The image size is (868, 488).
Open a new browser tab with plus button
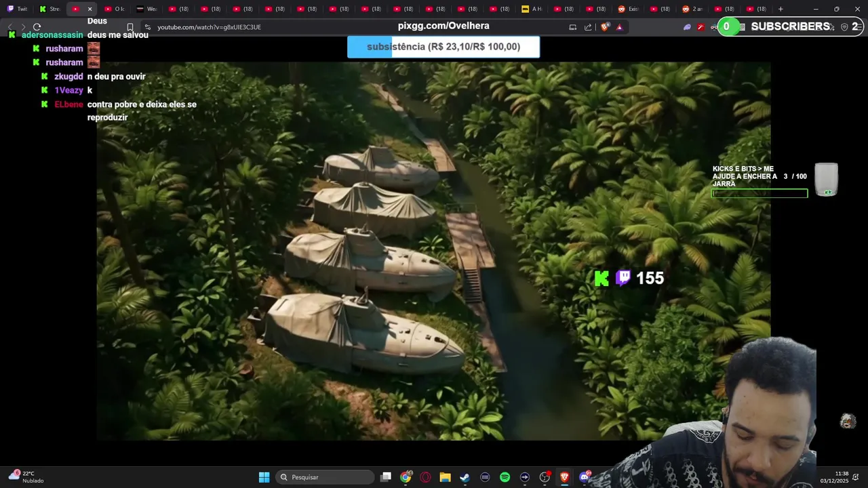pos(781,9)
